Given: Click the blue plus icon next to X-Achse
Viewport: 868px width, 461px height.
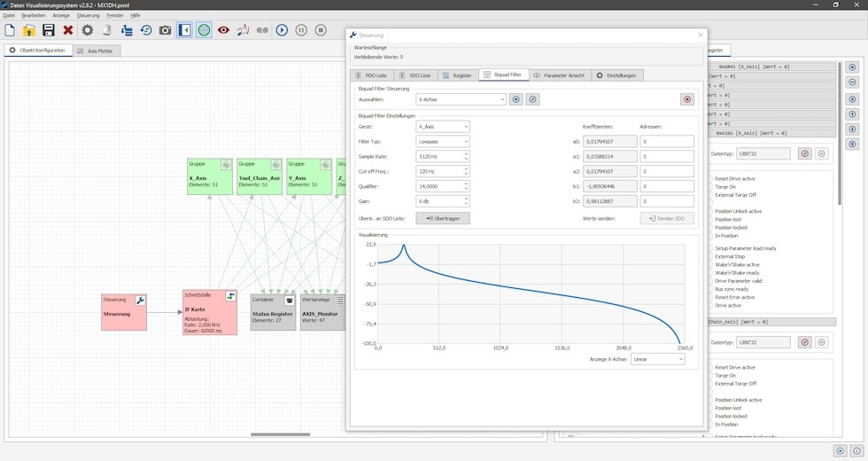Looking at the screenshot, I should [x=516, y=99].
